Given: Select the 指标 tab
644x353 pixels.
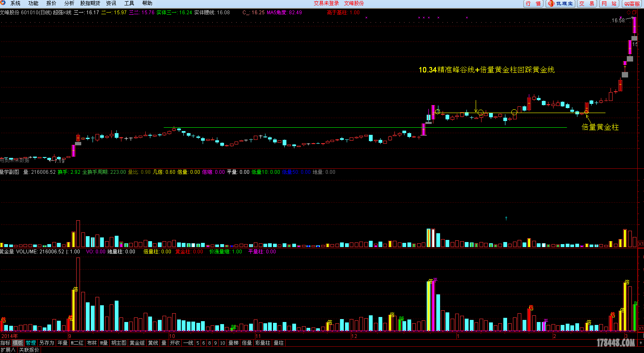Looking at the screenshot, I should 5,343.
